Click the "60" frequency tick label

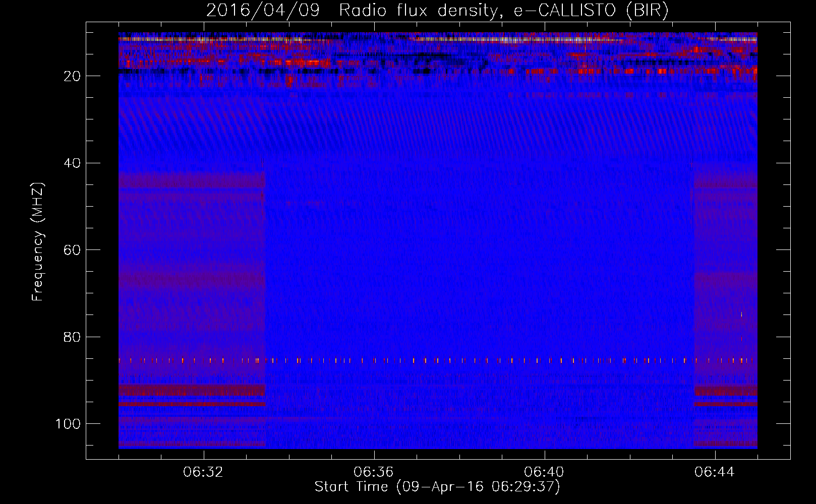(x=73, y=250)
